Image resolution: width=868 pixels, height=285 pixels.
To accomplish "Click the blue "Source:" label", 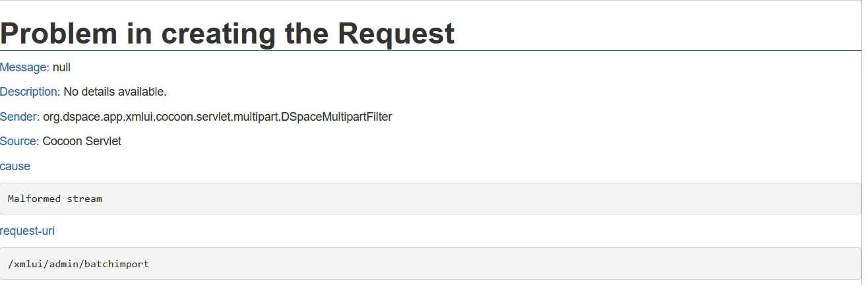I will click(x=20, y=141).
